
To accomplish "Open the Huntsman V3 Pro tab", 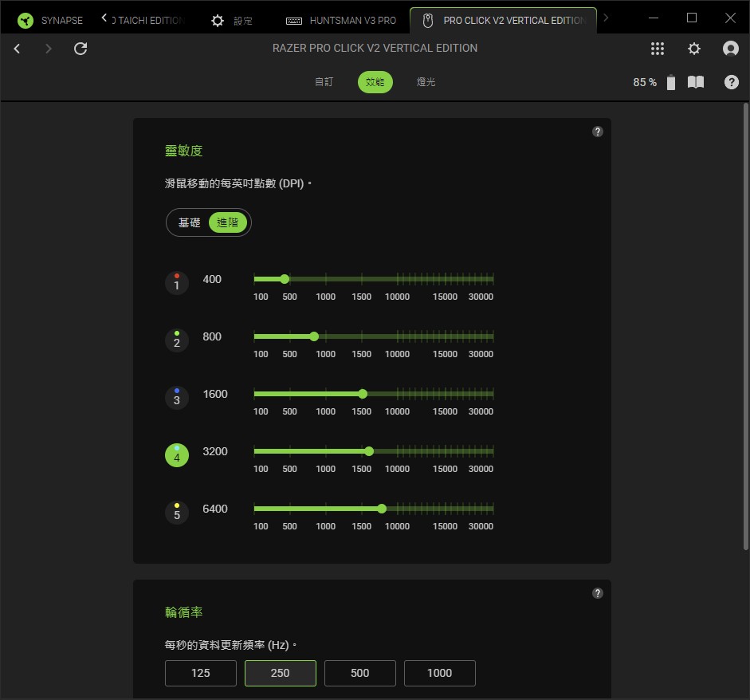I will tap(341, 21).
